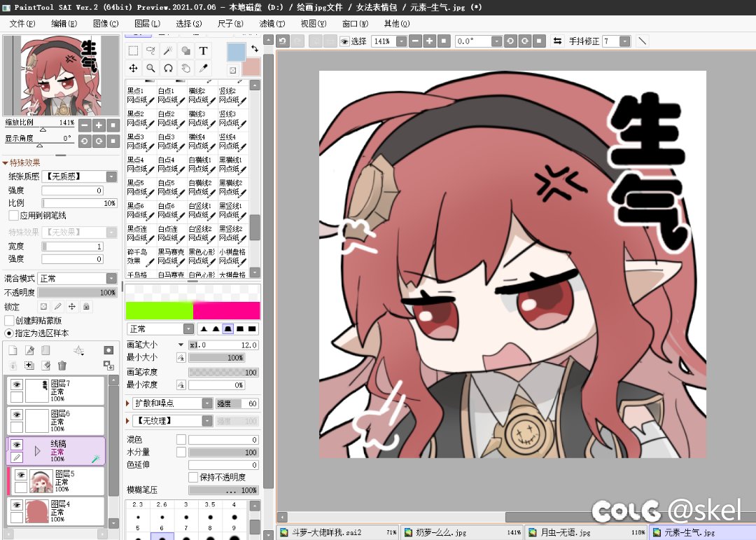Switch to 奶萝-么么.jpg document tab
This screenshot has height=540, width=756.
pos(461,532)
